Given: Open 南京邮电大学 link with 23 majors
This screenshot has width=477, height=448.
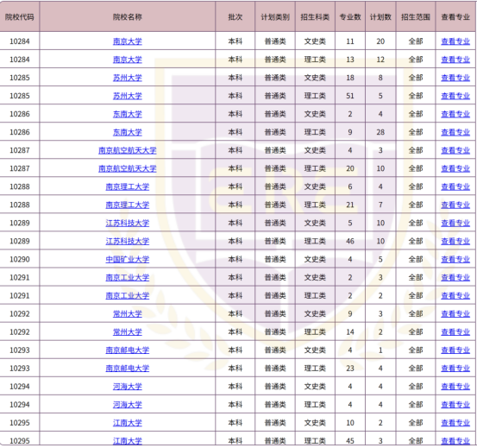Looking at the screenshot, I should click(127, 369).
